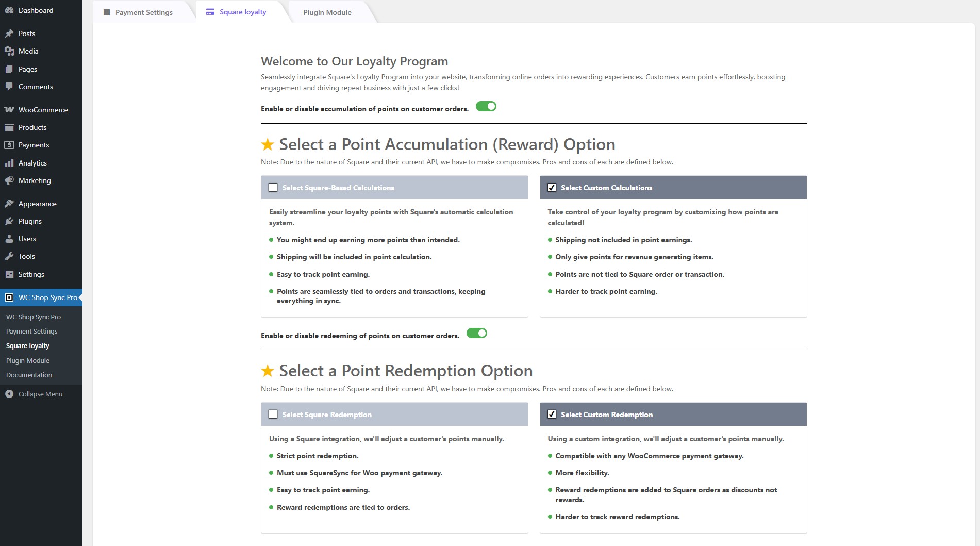Check the Select Square Redemption checkbox
Viewport: 980px width, 546px height.
coord(273,415)
